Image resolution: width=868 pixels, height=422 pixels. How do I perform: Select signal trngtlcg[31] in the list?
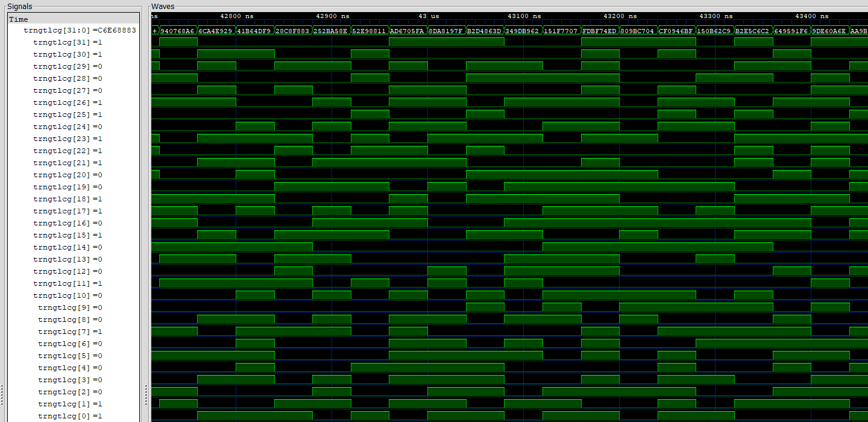click(x=68, y=42)
